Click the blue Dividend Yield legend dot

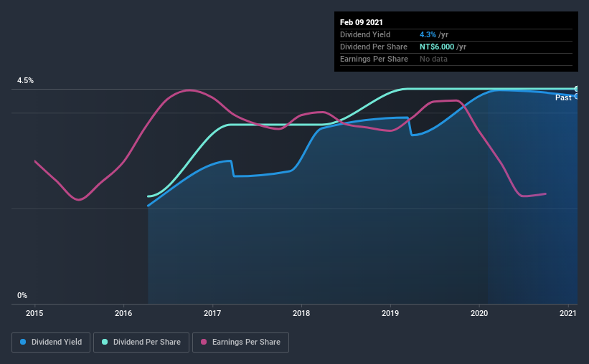tap(23, 342)
